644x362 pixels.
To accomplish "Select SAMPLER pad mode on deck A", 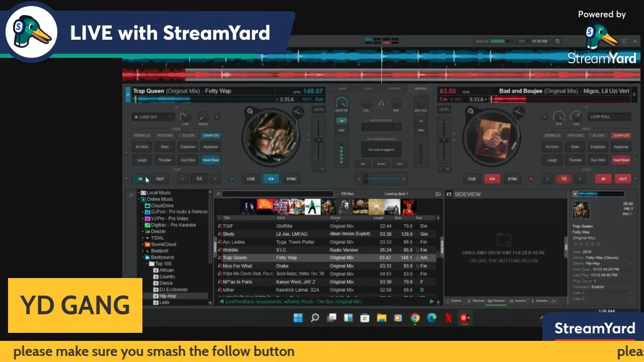I will (x=211, y=135).
